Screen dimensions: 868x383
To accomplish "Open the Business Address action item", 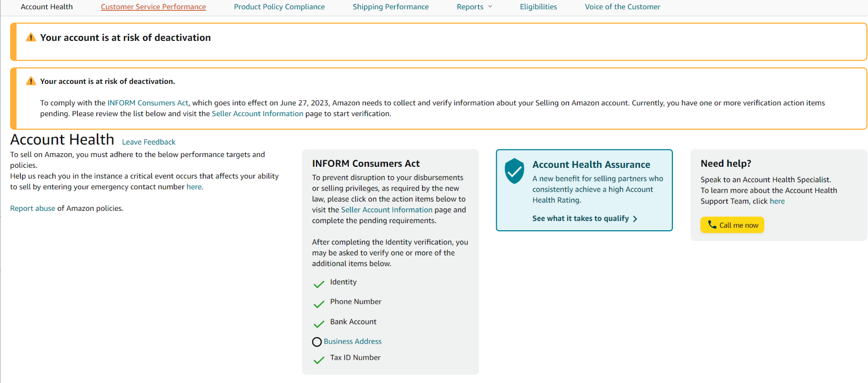I will [x=353, y=342].
